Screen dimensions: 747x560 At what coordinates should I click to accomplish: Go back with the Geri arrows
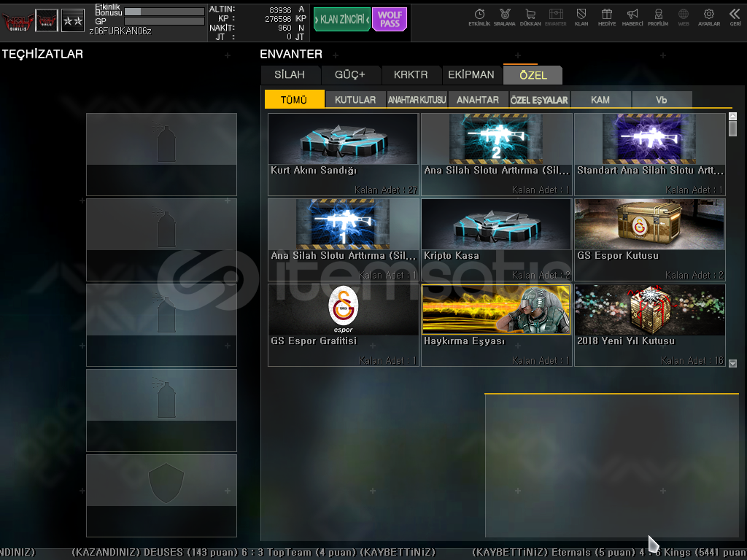pyautogui.click(x=735, y=16)
